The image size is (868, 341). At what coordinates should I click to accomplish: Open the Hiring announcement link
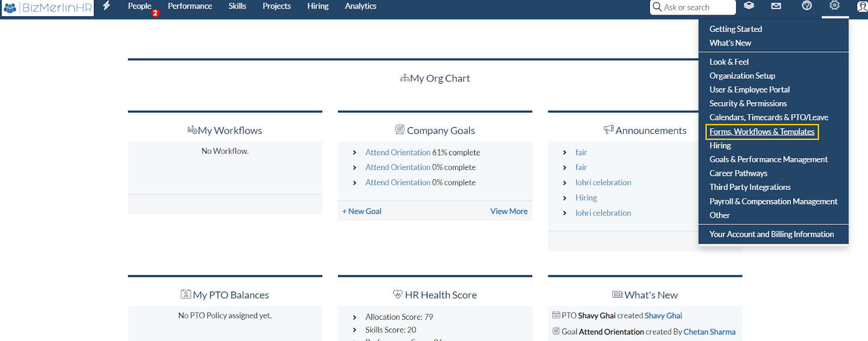click(x=586, y=198)
